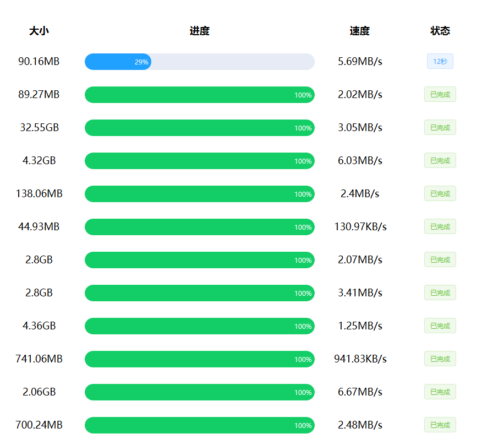Click the 6.67MB/s speed value
Viewport: 504px width, 439px height.
(360, 392)
